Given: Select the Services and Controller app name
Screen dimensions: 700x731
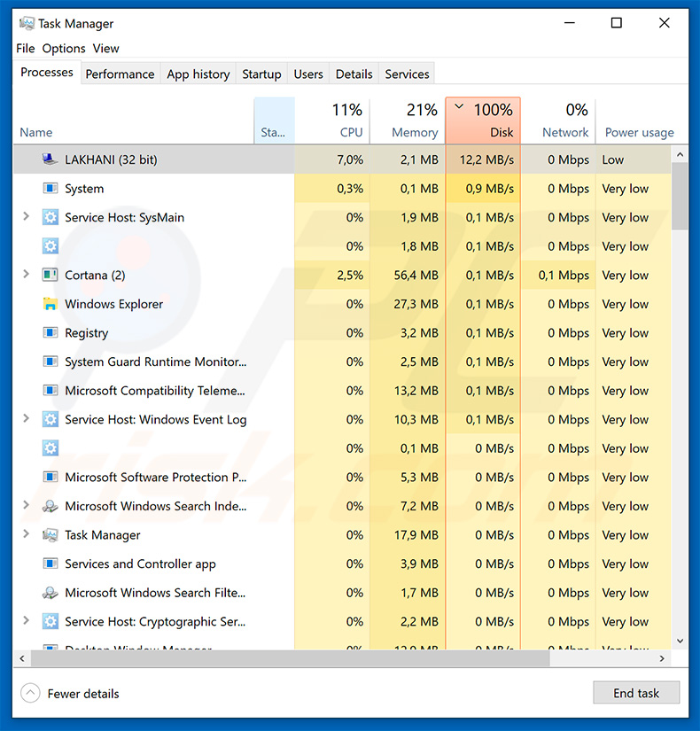Looking at the screenshot, I should point(140,564).
